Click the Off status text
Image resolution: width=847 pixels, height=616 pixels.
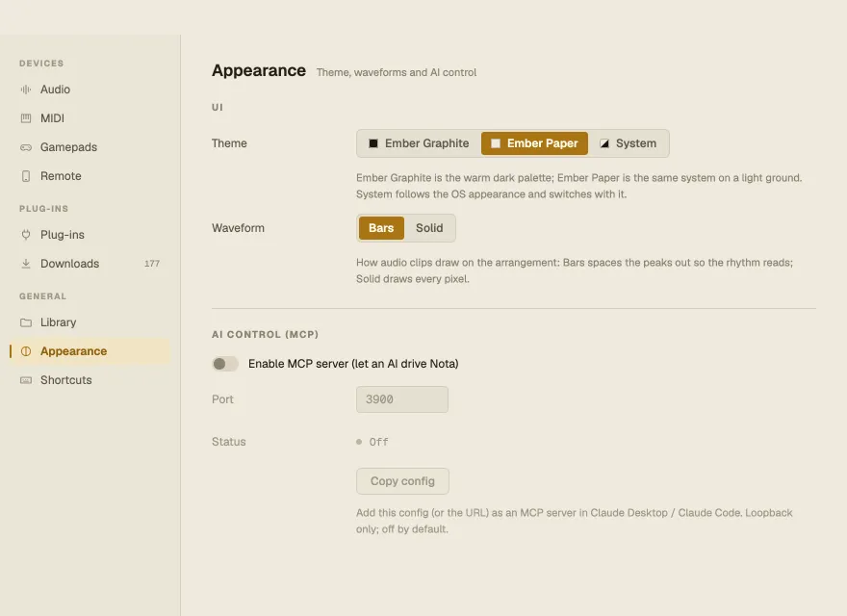pyautogui.click(x=378, y=442)
